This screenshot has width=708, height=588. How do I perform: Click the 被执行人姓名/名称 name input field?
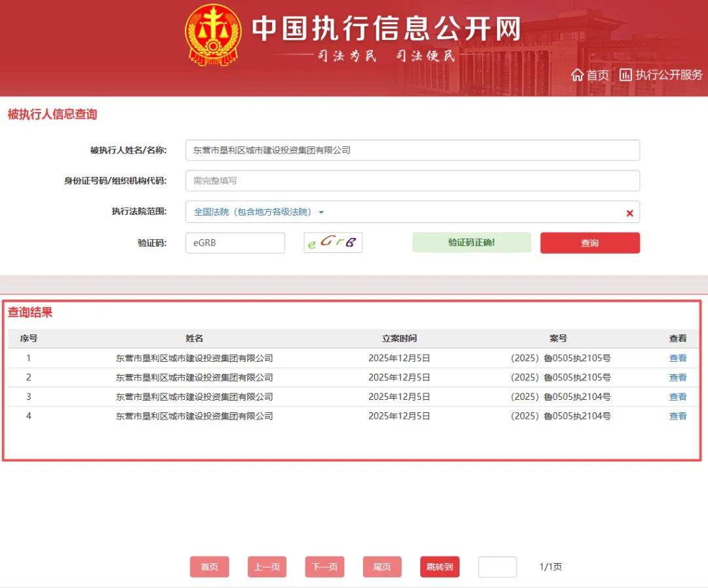[x=412, y=150]
